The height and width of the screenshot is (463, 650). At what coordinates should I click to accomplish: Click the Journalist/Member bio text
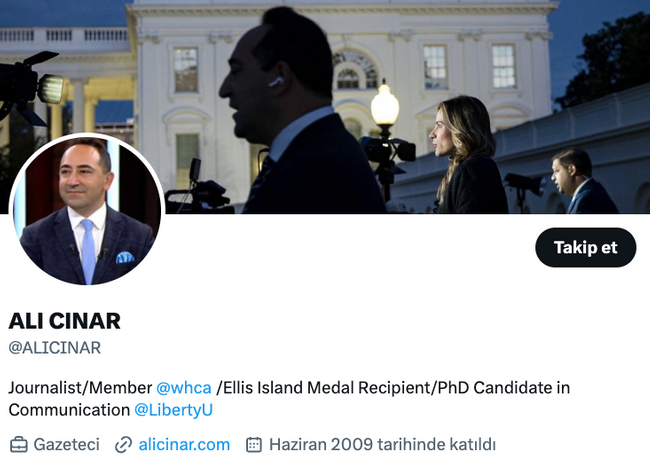80,388
